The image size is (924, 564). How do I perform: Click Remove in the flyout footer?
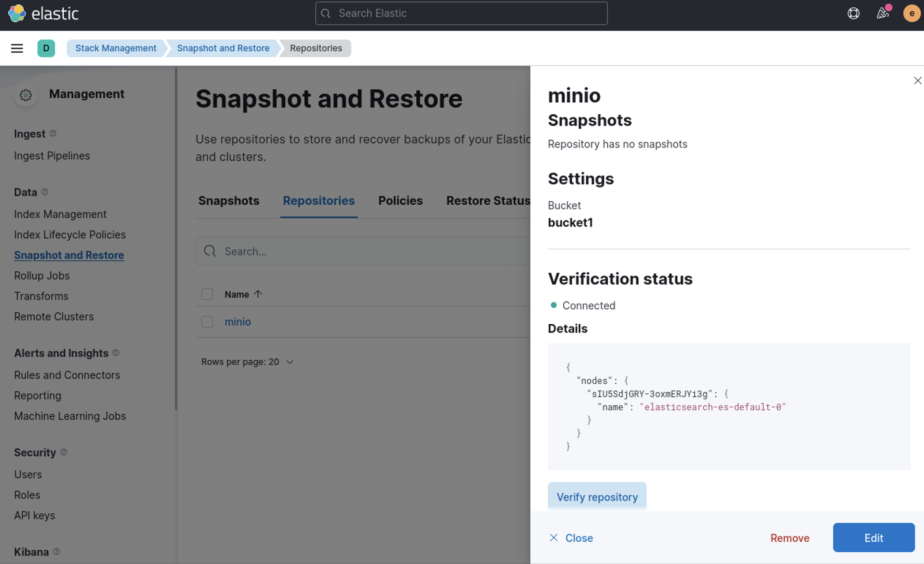[x=789, y=538]
